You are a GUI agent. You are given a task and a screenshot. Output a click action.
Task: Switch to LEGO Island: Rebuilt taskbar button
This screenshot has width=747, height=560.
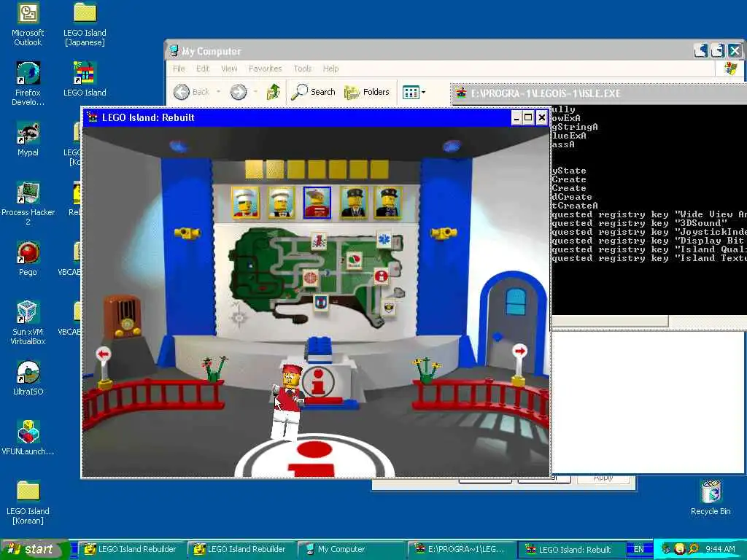[572, 549]
